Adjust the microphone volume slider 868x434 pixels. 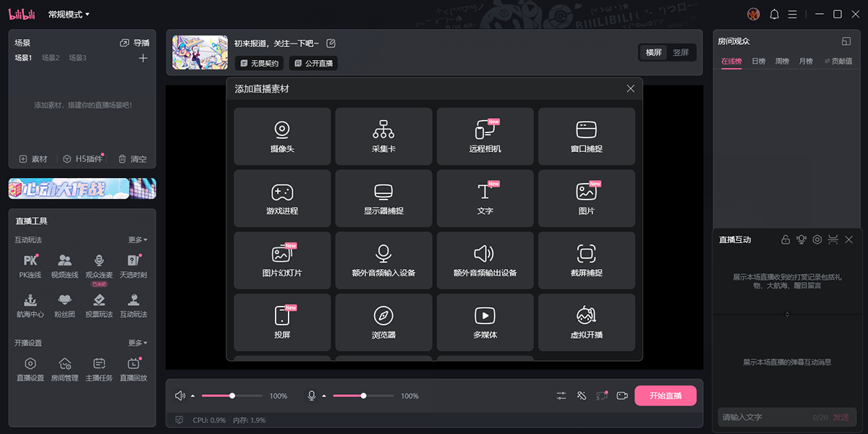click(364, 396)
